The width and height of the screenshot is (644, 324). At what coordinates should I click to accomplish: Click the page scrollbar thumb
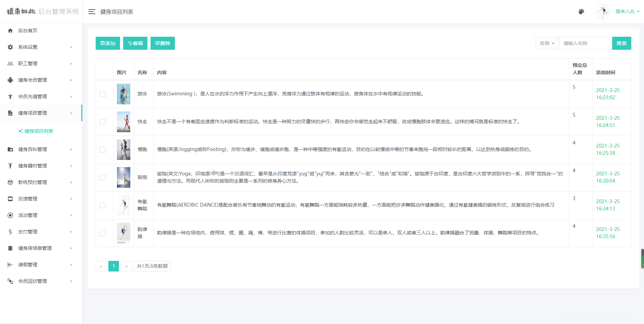click(x=642, y=258)
